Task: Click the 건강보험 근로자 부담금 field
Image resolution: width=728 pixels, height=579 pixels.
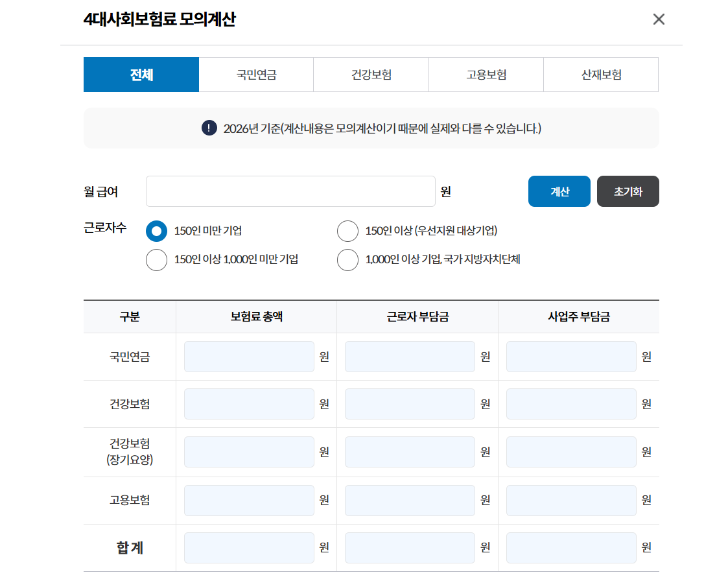Action: click(410, 403)
